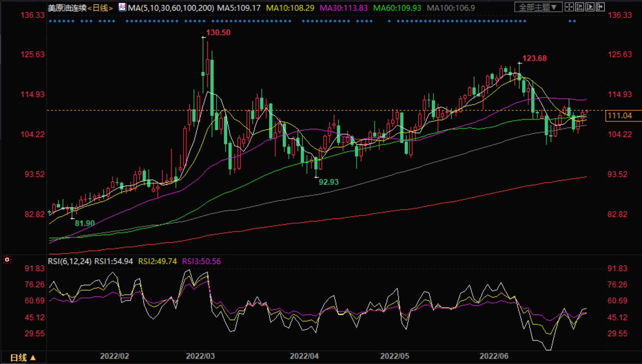This screenshot has height=364, width=642.
Task: Click the chart playback arrow icon
Action: 590,7
